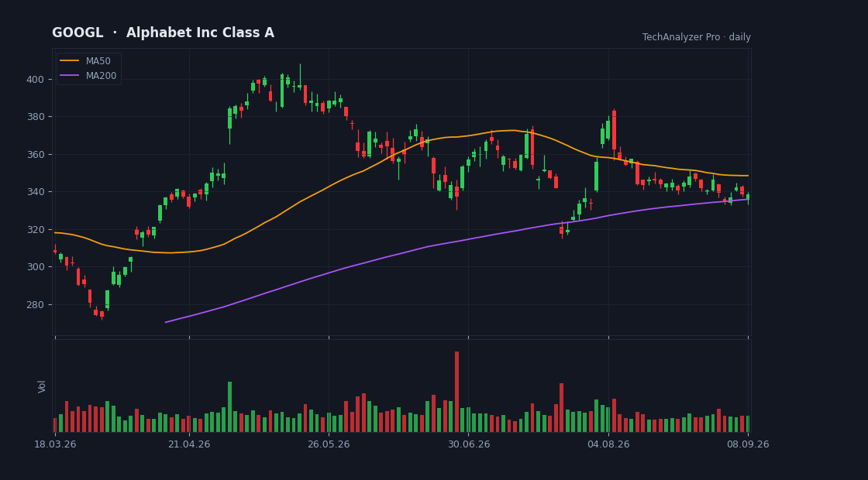Click the tall green volume bar near 21.04.26
This screenshot has width=868, height=480.
[229, 406]
